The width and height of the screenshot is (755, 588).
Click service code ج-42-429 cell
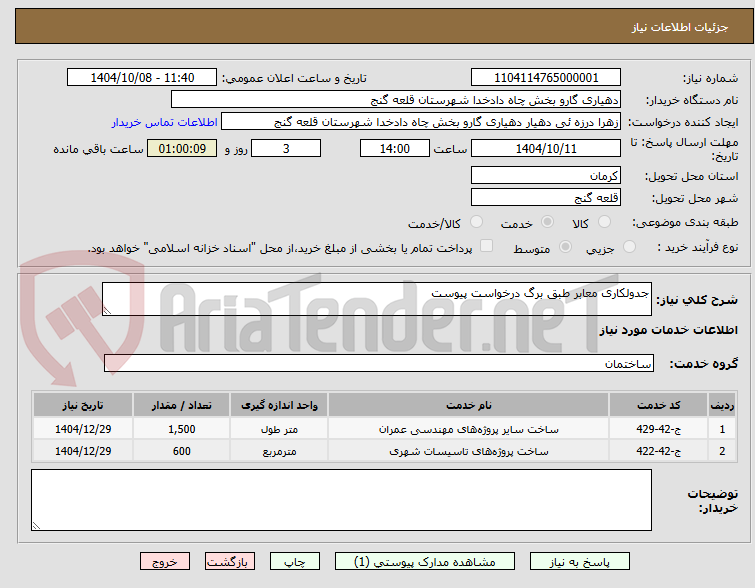point(658,429)
